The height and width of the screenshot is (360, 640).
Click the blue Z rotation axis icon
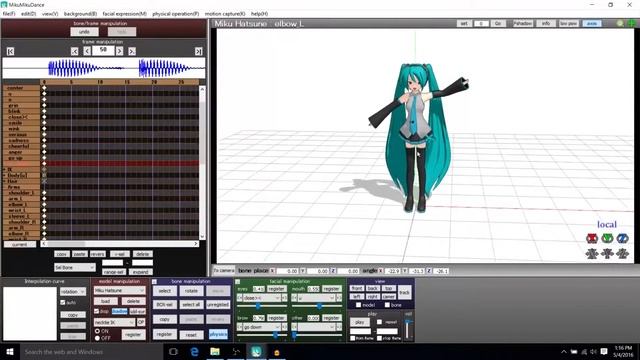(x=622, y=238)
